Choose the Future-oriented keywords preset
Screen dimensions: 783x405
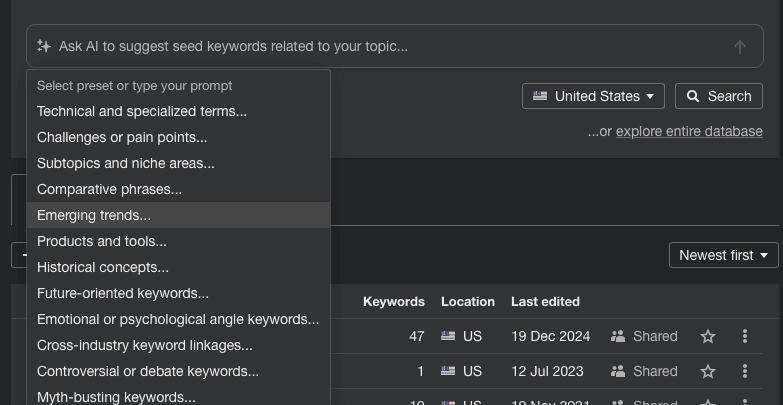pyautogui.click(x=123, y=293)
